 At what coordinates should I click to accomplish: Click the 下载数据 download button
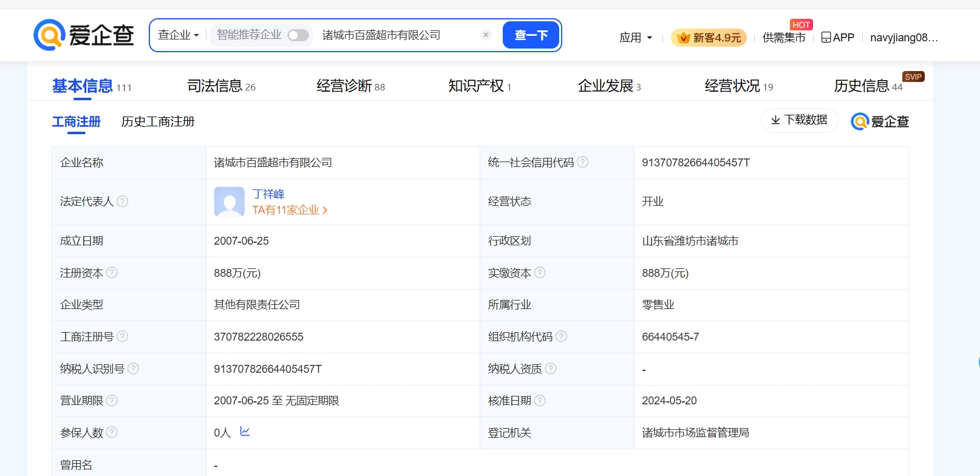click(x=799, y=120)
